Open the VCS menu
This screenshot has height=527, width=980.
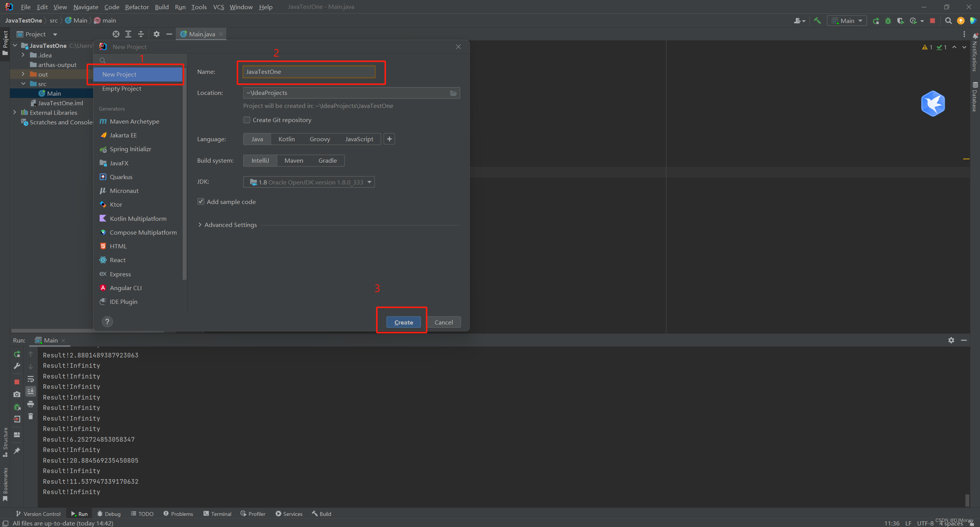(x=219, y=7)
